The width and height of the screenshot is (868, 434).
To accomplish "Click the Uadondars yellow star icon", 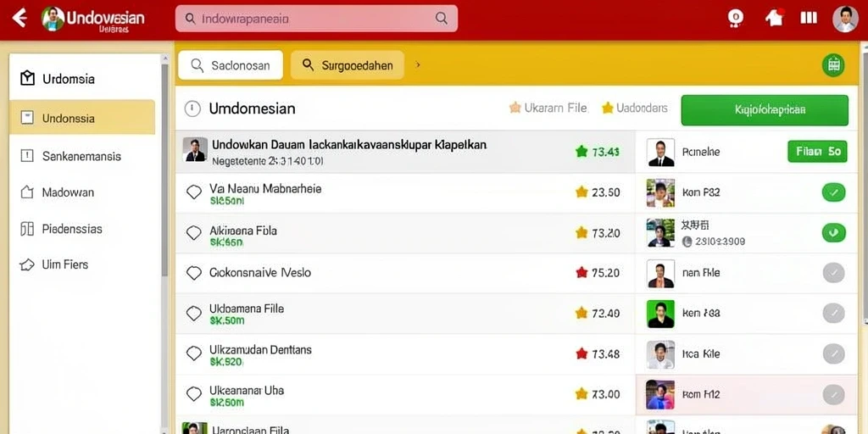I will click(607, 108).
